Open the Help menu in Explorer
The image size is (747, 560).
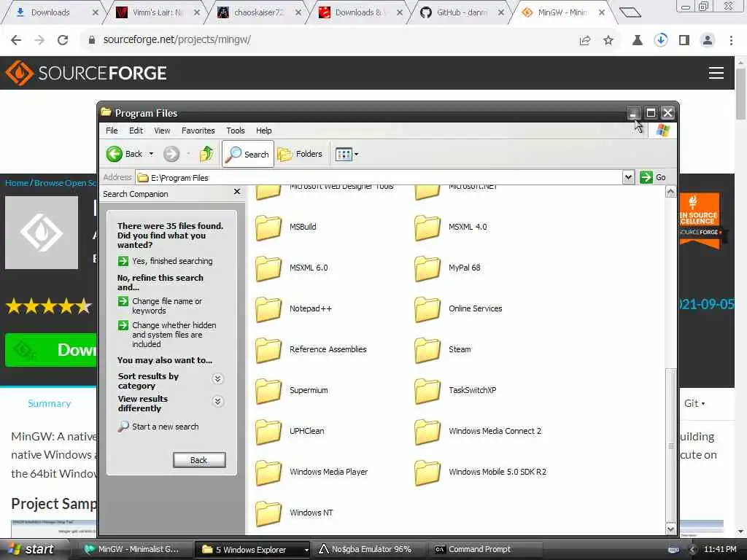263,131
